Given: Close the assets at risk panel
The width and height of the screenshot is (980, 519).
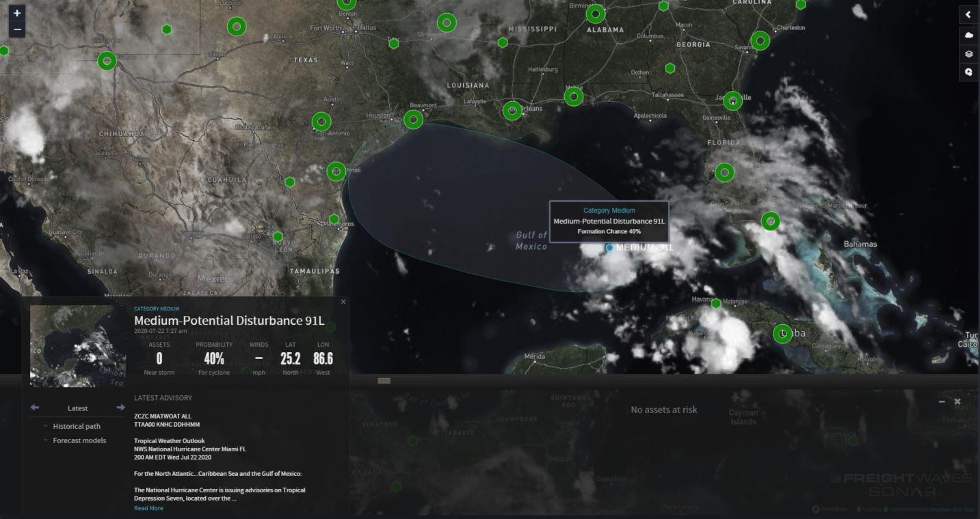Looking at the screenshot, I should click(957, 401).
